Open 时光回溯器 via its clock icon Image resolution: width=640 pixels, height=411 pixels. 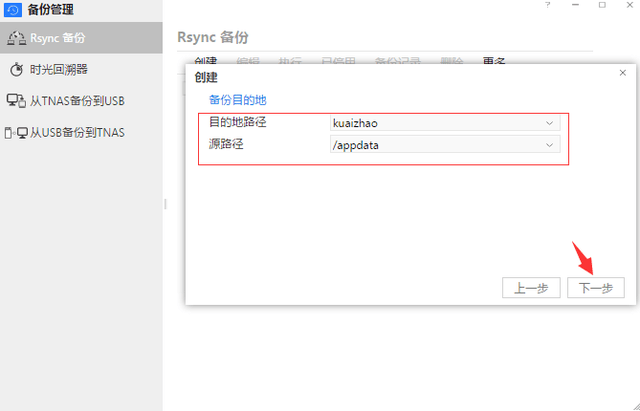[17, 70]
